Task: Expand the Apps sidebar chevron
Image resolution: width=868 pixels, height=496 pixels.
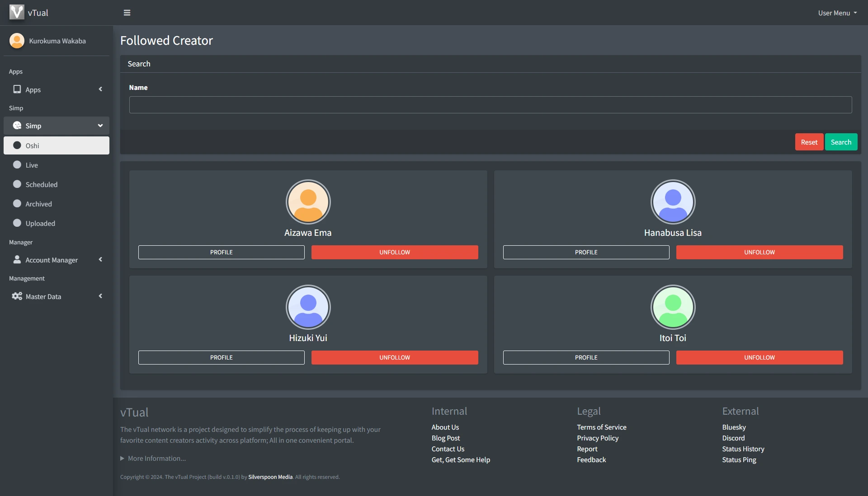Action: point(100,89)
